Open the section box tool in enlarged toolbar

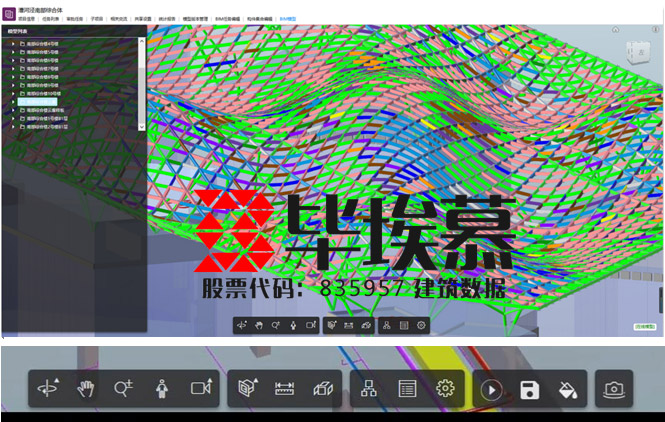(x=248, y=388)
